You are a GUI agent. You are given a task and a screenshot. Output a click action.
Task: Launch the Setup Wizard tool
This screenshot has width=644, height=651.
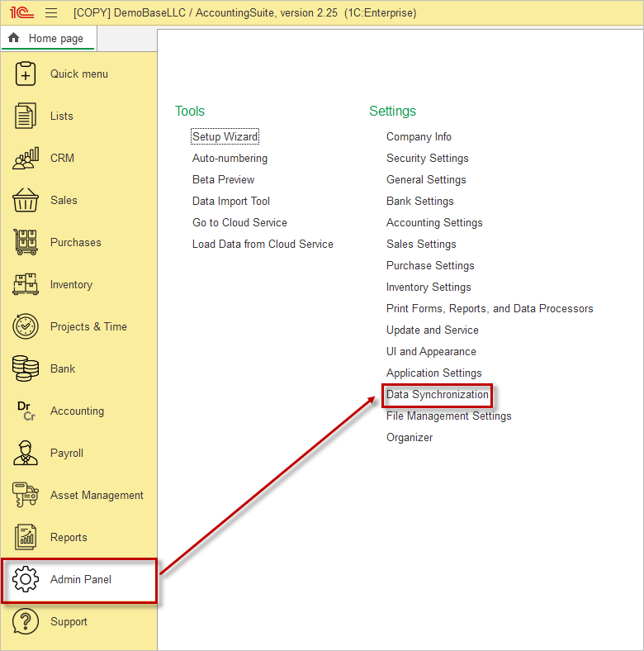coord(225,137)
